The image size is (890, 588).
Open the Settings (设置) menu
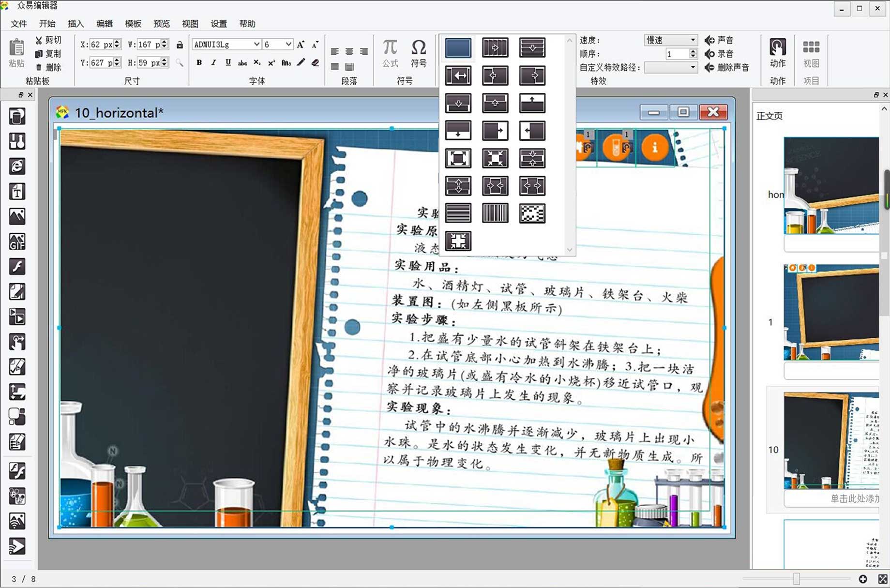click(x=219, y=24)
